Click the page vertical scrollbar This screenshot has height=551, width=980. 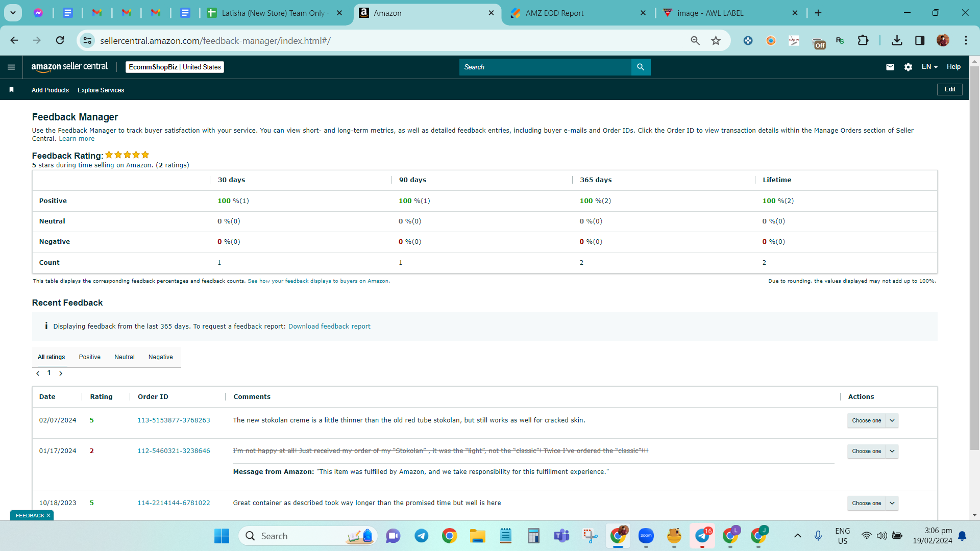(974, 258)
